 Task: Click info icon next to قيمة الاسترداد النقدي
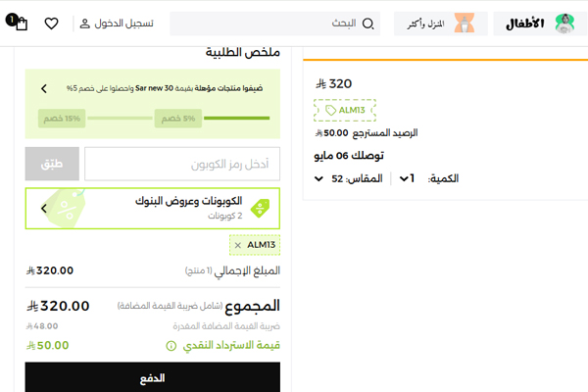pos(171,346)
